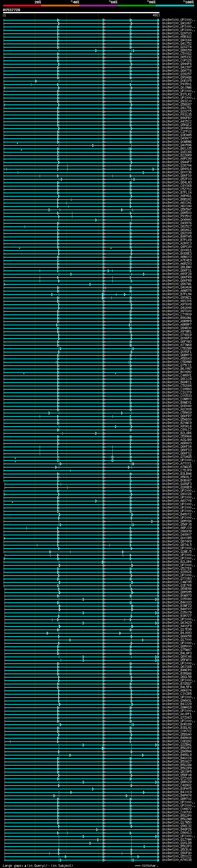
Task: Open hit UniRef100_Q41067
Action: [177, 23]
